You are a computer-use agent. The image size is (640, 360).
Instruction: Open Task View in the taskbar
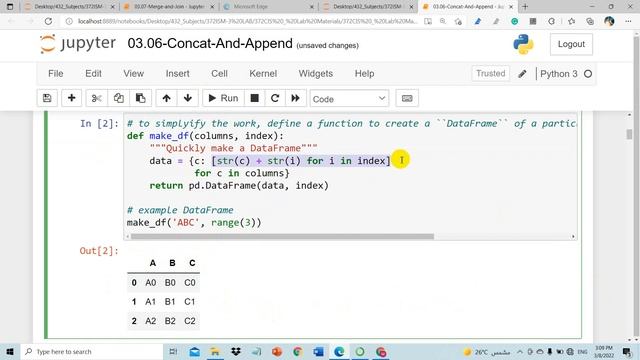coord(173,351)
